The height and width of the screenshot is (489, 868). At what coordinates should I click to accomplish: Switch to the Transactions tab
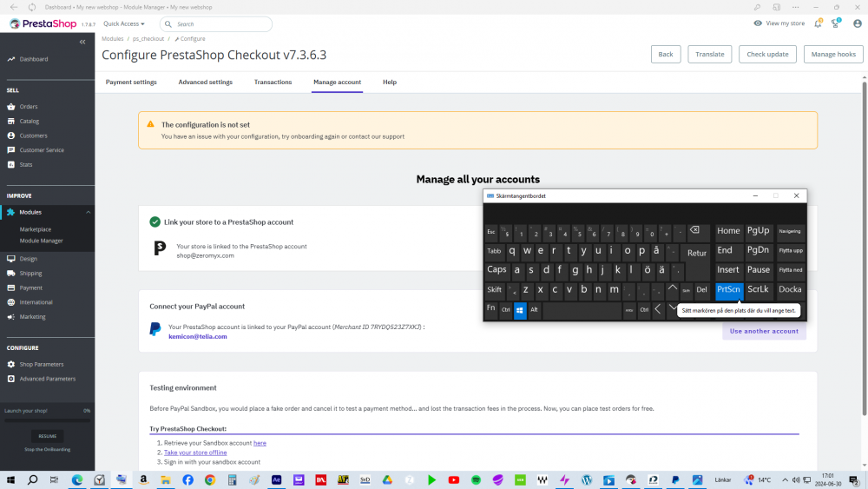(273, 82)
